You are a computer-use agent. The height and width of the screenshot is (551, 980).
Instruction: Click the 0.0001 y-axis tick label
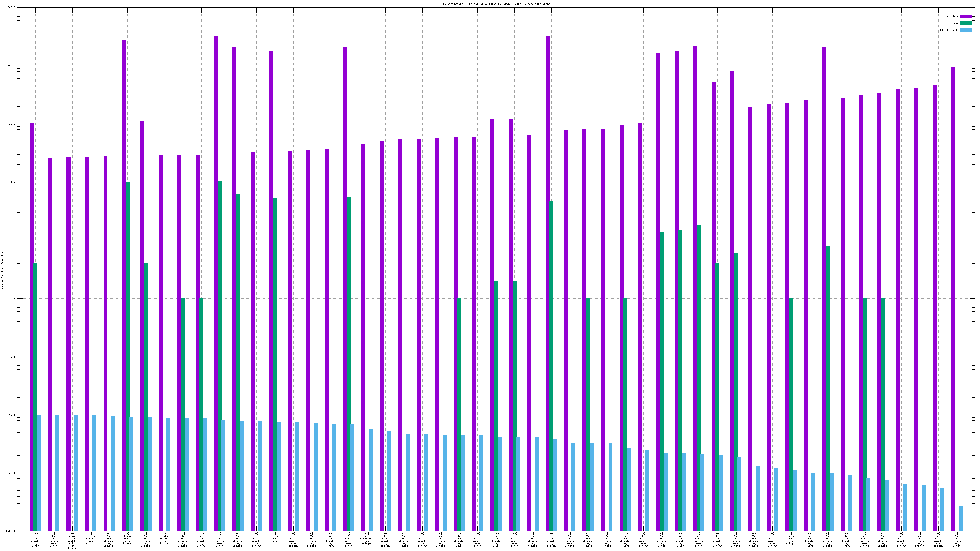11,531
